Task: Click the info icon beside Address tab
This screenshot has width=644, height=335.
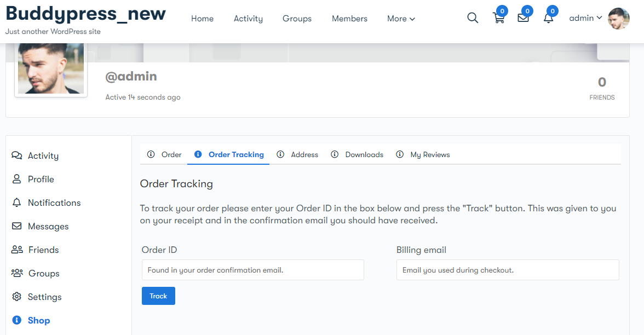Action: [x=280, y=154]
